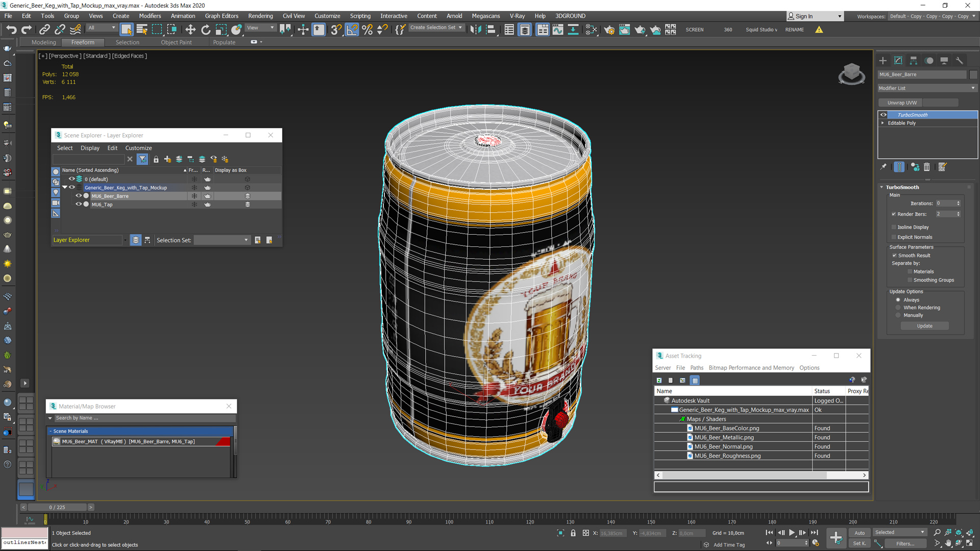Pin the modifier stack
This screenshot has height=551, width=980.
[x=884, y=167]
